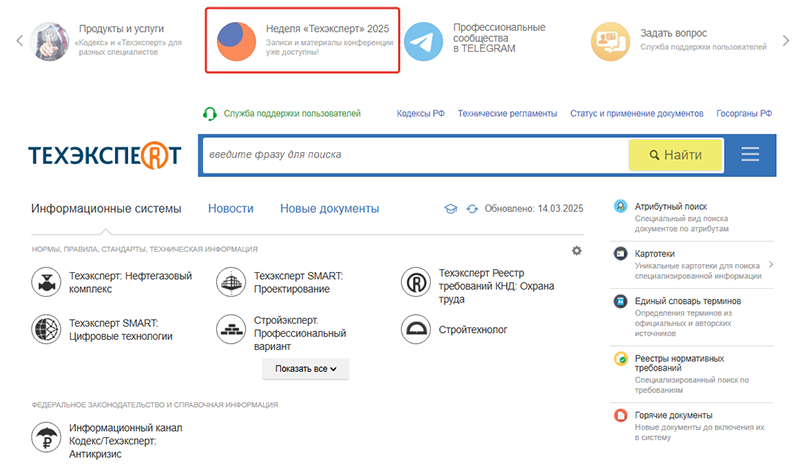
Task: Open Госорганы РФ link
Action: pos(744,114)
